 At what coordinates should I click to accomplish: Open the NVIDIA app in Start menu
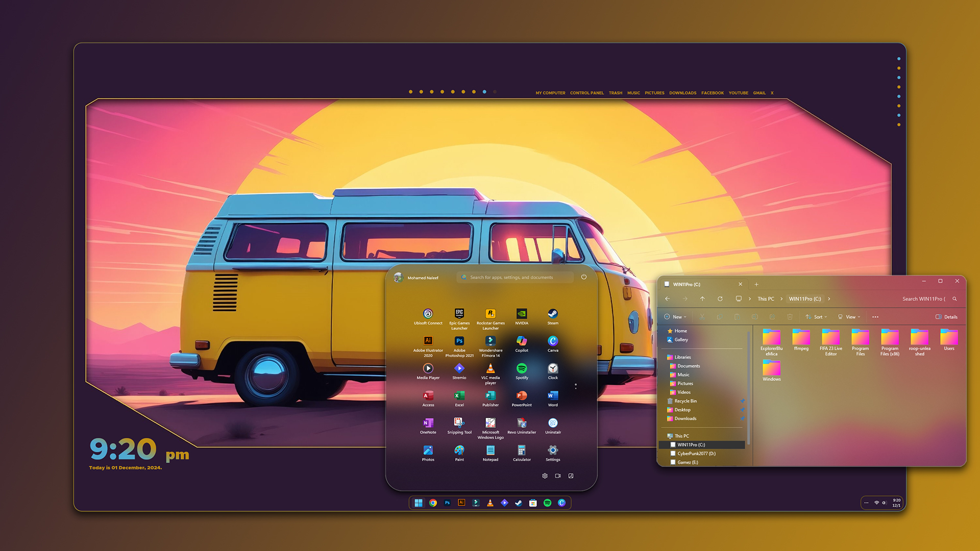(x=522, y=316)
